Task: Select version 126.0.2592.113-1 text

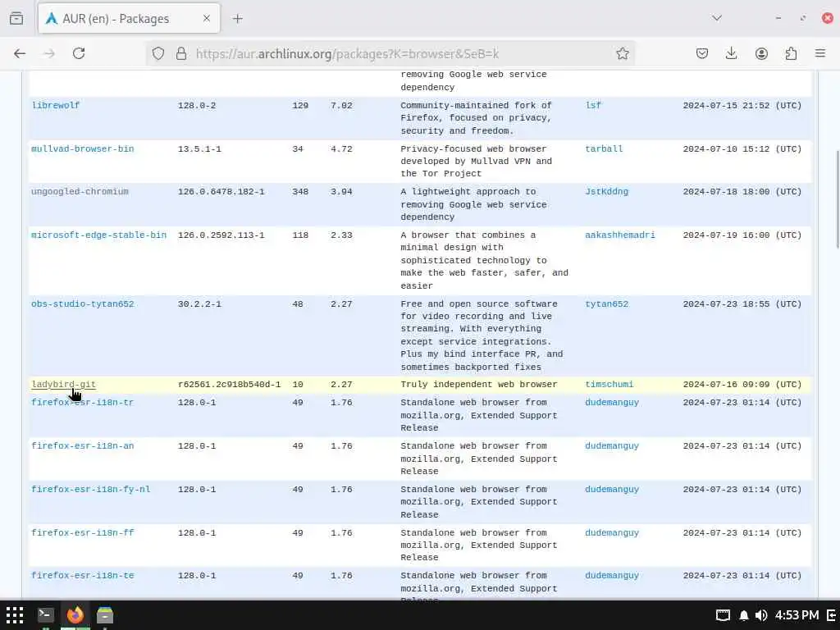Action: coord(221,235)
